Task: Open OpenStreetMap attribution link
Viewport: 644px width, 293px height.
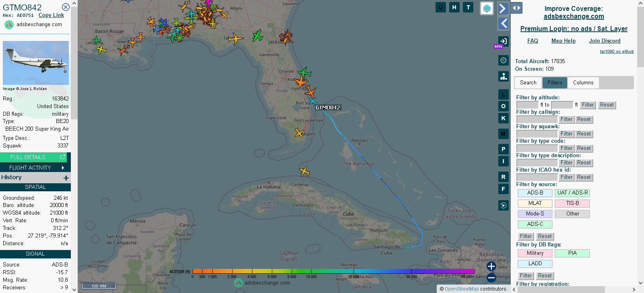Action: [462, 289]
